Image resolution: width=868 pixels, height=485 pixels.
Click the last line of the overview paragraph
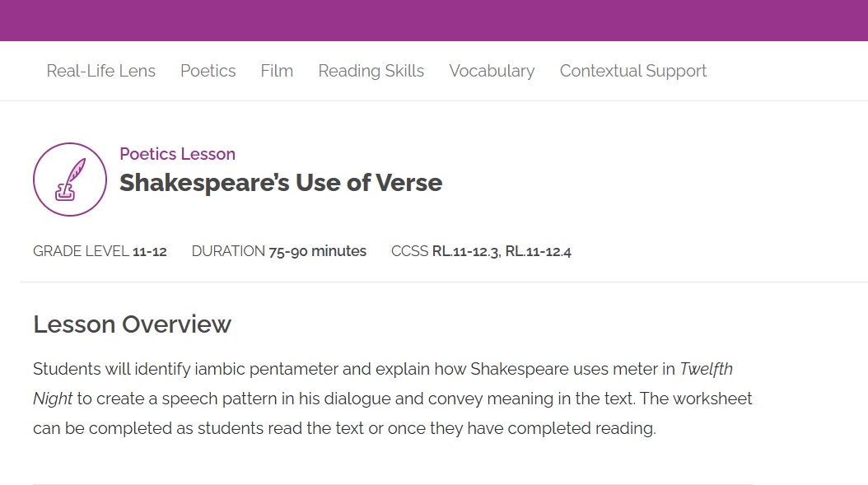344,428
